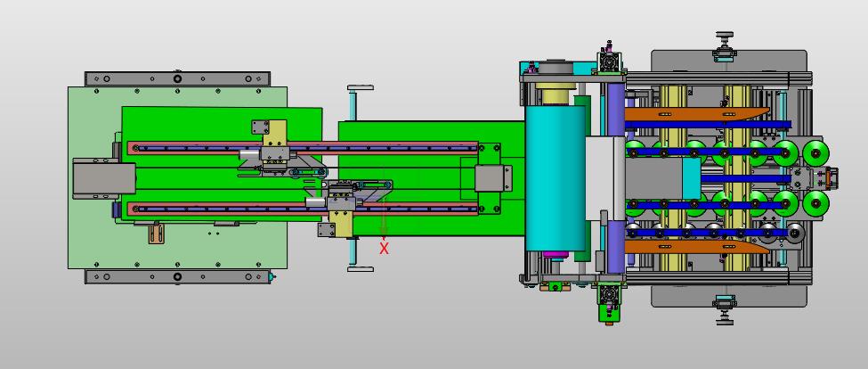The width and height of the screenshot is (868, 369).
Task: Select the rightmost lower green wheel
Action: click(x=816, y=204)
